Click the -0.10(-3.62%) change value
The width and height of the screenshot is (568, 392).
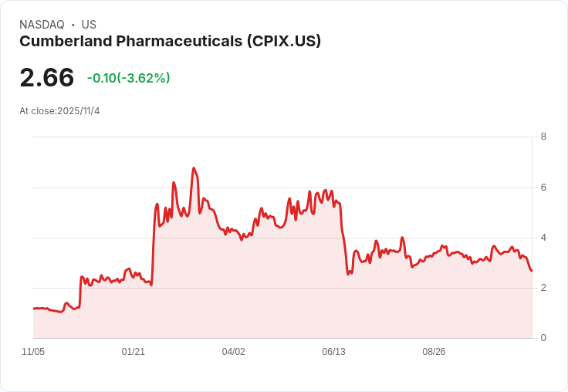(129, 78)
